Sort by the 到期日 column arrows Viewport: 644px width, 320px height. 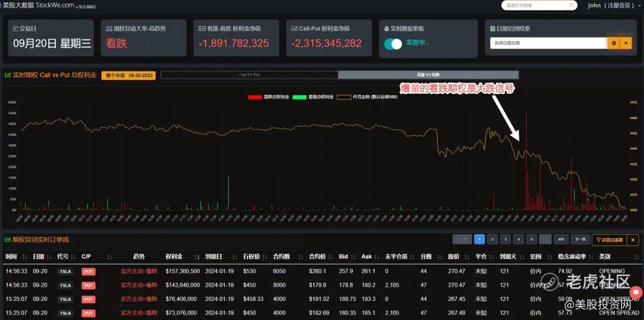(x=235, y=257)
